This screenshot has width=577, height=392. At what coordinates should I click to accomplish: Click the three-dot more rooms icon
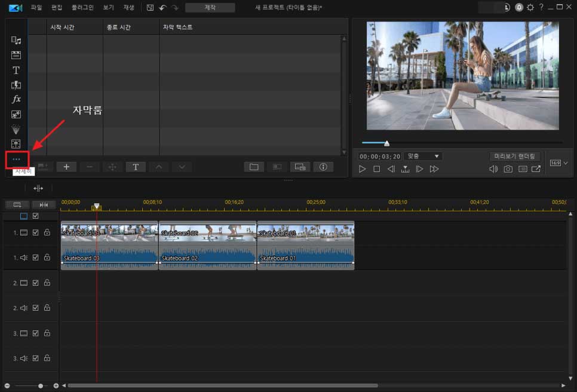pyautogui.click(x=17, y=160)
